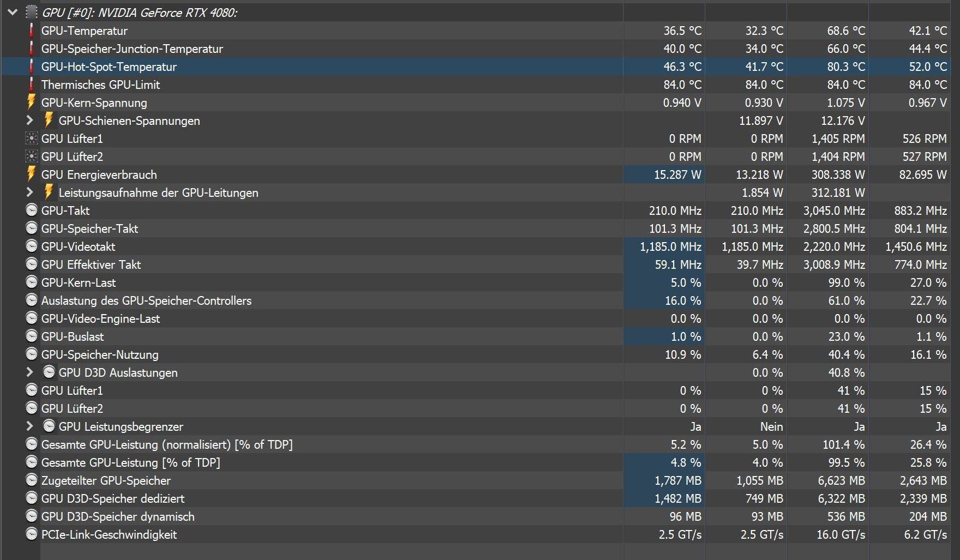
Task: Click the 59.1 MHz effective clock value
Action: pyautogui.click(x=678, y=265)
